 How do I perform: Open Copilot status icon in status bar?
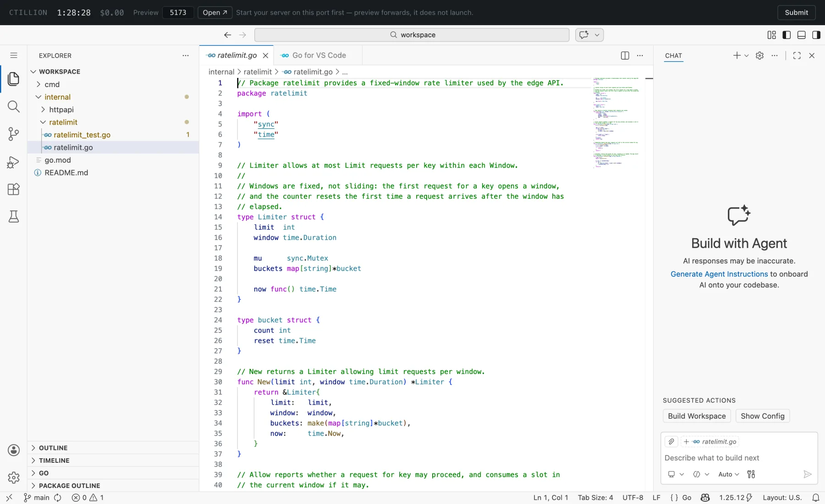tap(705, 498)
